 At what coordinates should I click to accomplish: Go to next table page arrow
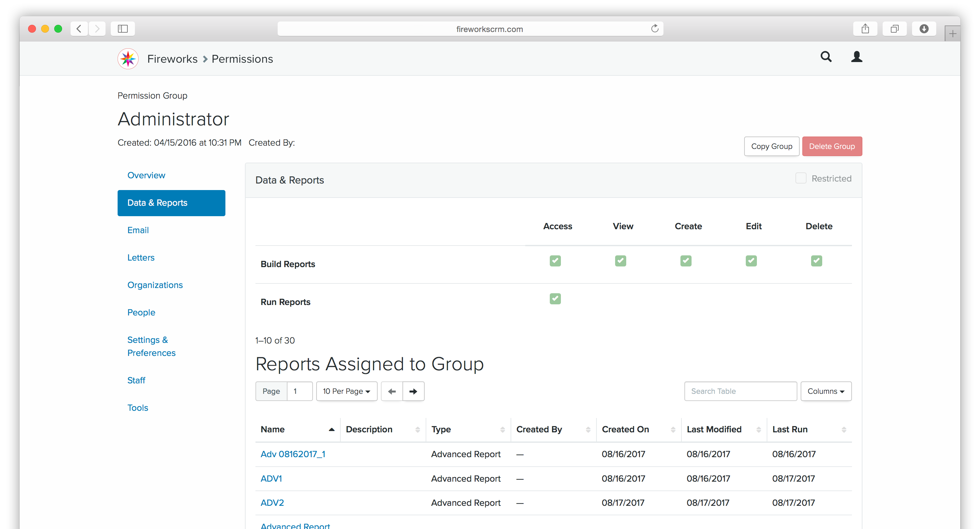tap(413, 391)
